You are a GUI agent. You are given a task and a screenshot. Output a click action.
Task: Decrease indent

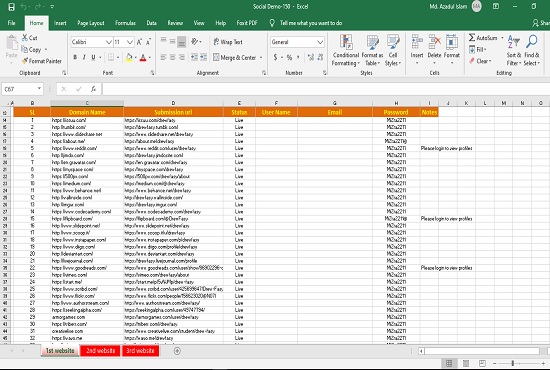[194, 57]
